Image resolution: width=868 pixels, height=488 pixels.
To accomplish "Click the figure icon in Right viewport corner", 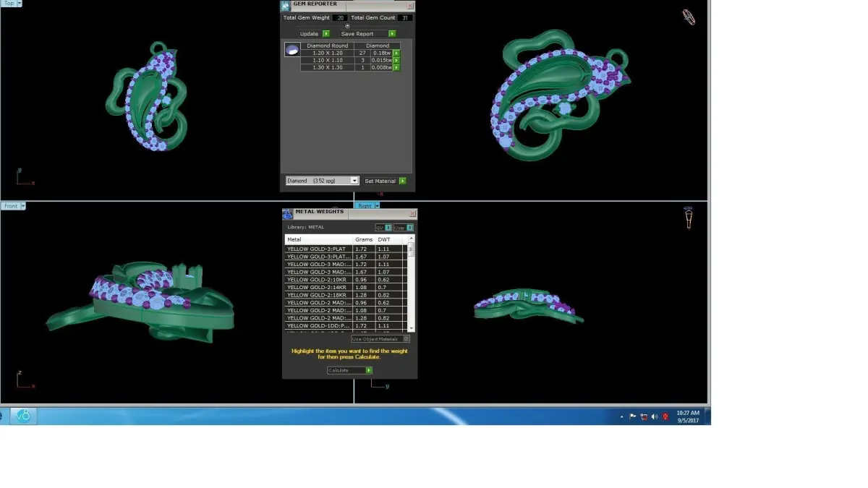I will (x=689, y=218).
